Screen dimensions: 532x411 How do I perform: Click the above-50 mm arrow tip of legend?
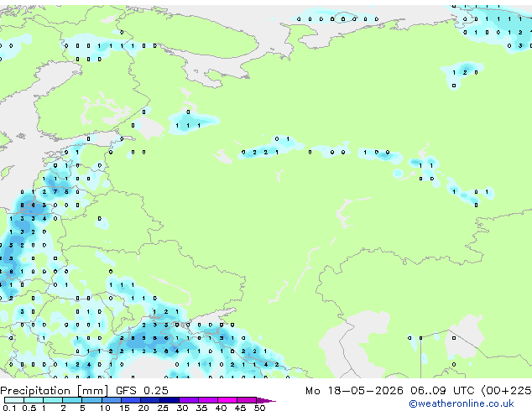[266, 400]
